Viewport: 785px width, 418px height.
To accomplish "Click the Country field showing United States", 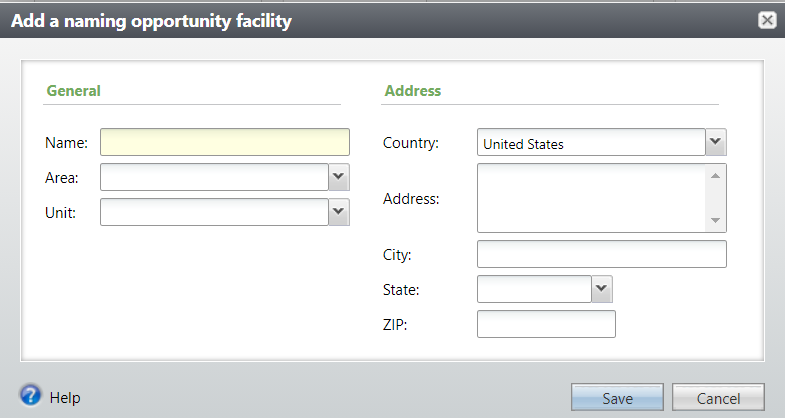I will [x=591, y=143].
